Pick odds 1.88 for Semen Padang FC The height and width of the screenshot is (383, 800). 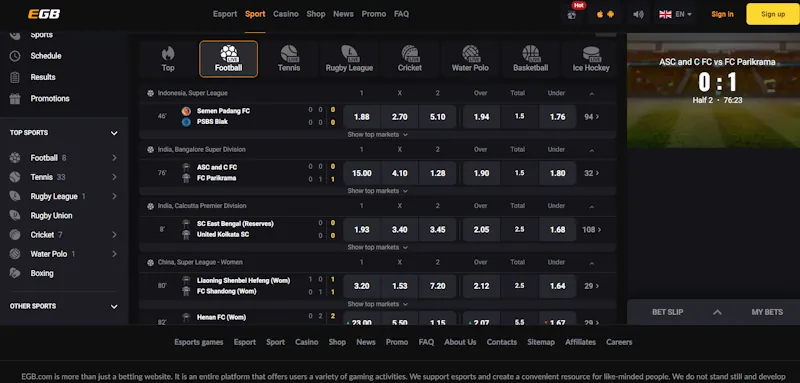(362, 117)
